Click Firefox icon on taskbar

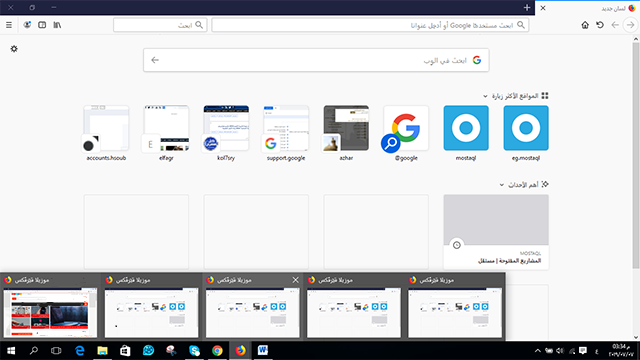coord(240,351)
